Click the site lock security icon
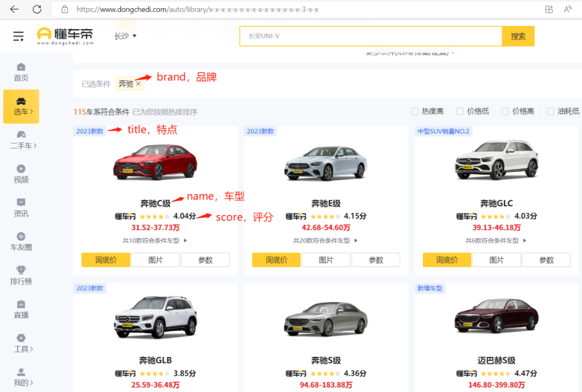Screen dimensions: 582x392 click(65, 9)
